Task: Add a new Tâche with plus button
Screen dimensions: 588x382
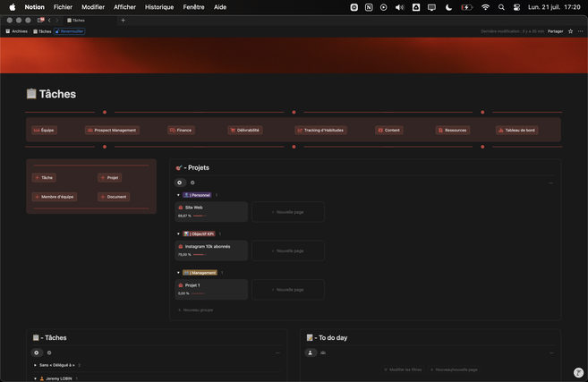Action: tap(44, 178)
